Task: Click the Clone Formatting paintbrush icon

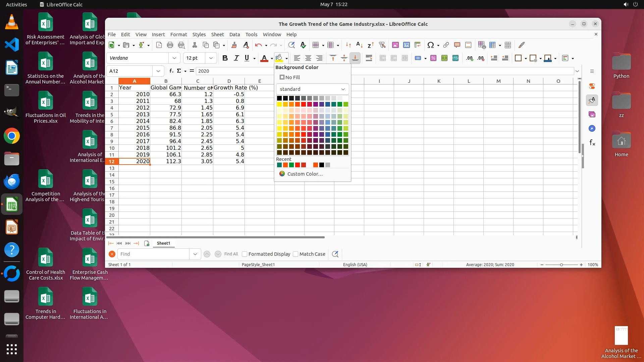Action: [234, 45]
